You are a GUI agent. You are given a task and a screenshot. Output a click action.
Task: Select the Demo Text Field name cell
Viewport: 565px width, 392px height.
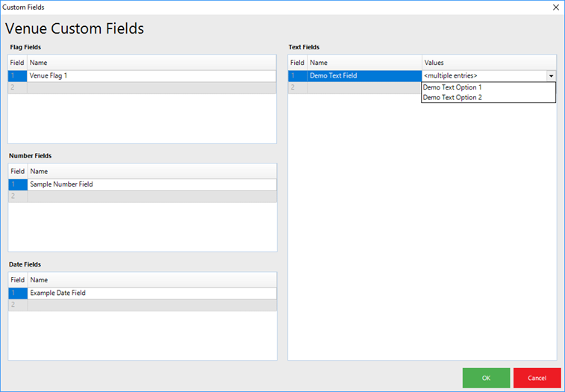click(364, 76)
